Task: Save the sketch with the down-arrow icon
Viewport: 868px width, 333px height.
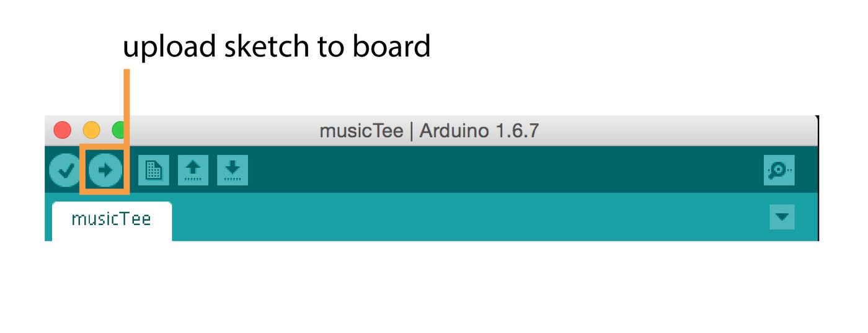Action: (x=232, y=170)
